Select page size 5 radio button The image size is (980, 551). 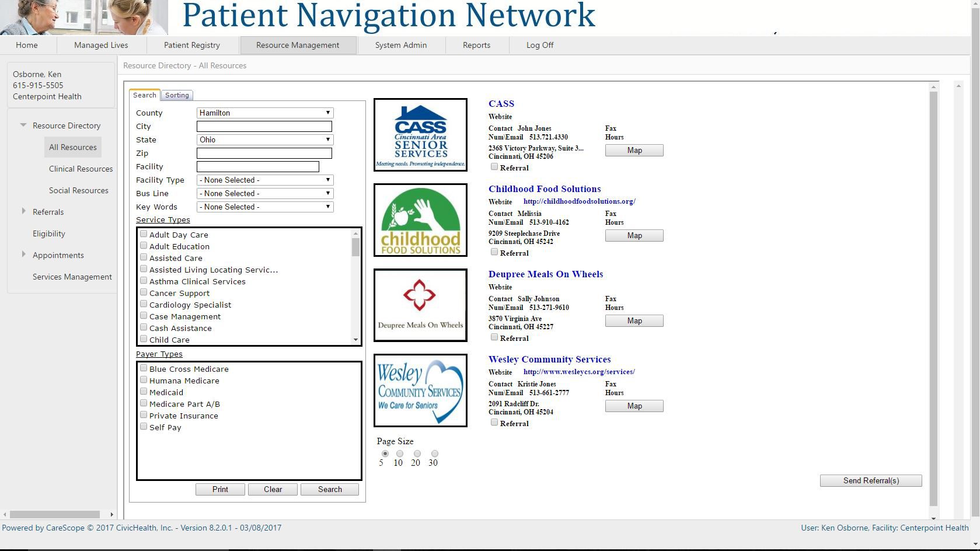tap(385, 454)
